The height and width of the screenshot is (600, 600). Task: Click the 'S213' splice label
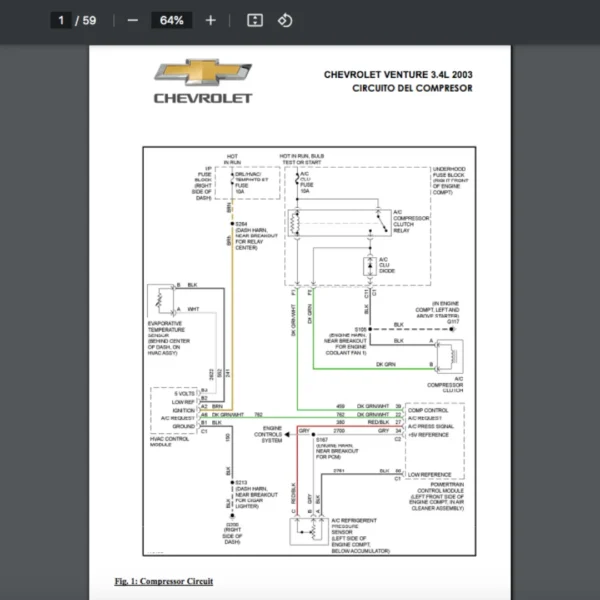241,483
